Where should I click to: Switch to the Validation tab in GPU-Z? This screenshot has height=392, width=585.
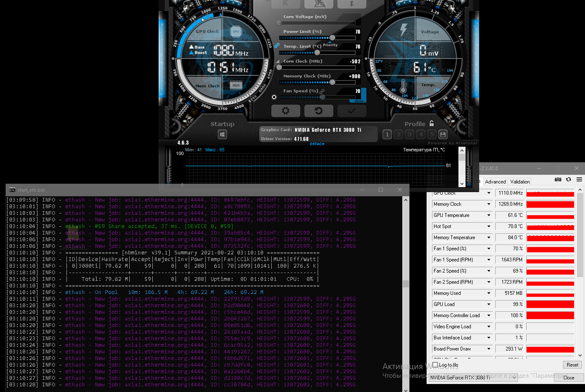[x=520, y=182]
